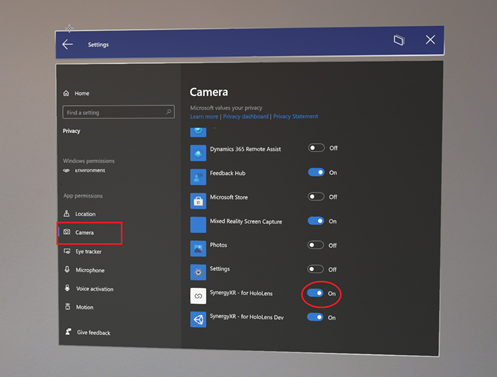Open Voice activation settings
The image size is (497, 377).
coord(89,289)
